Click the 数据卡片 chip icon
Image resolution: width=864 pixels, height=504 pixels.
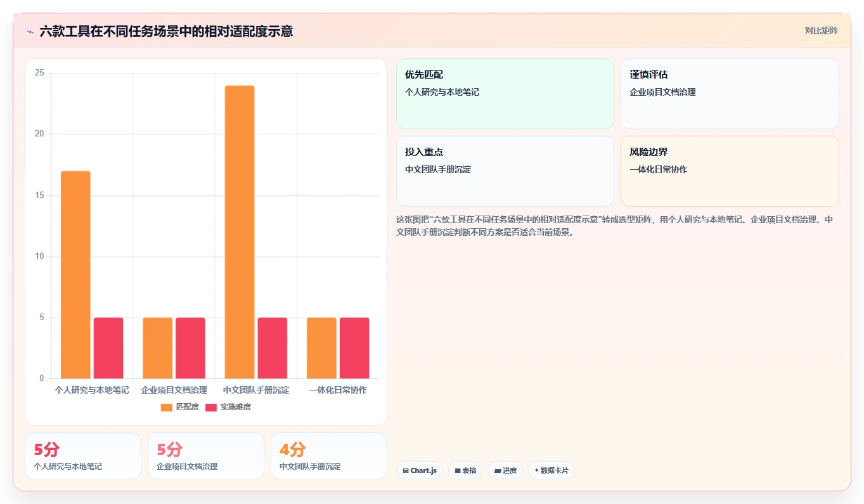click(537, 470)
